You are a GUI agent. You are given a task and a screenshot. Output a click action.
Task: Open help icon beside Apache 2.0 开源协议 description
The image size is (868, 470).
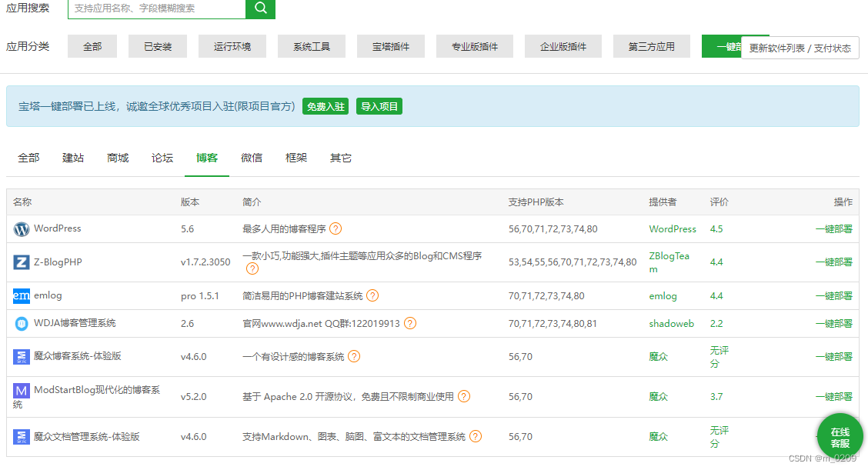464,396
